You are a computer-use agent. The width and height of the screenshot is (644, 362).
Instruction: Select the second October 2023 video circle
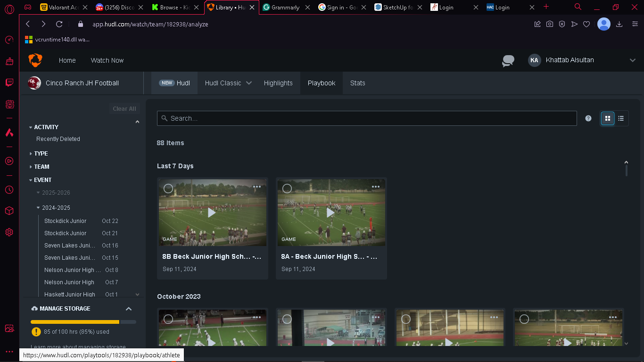tap(287, 319)
